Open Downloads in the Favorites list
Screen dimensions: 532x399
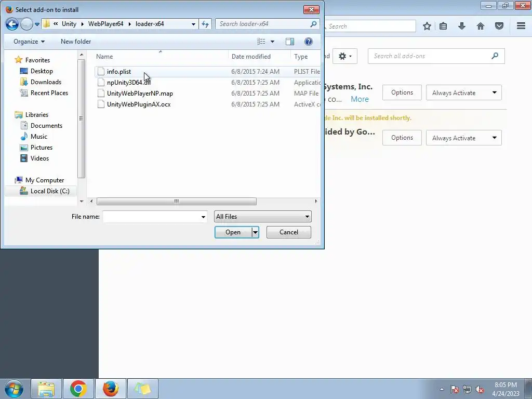point(46,82)
